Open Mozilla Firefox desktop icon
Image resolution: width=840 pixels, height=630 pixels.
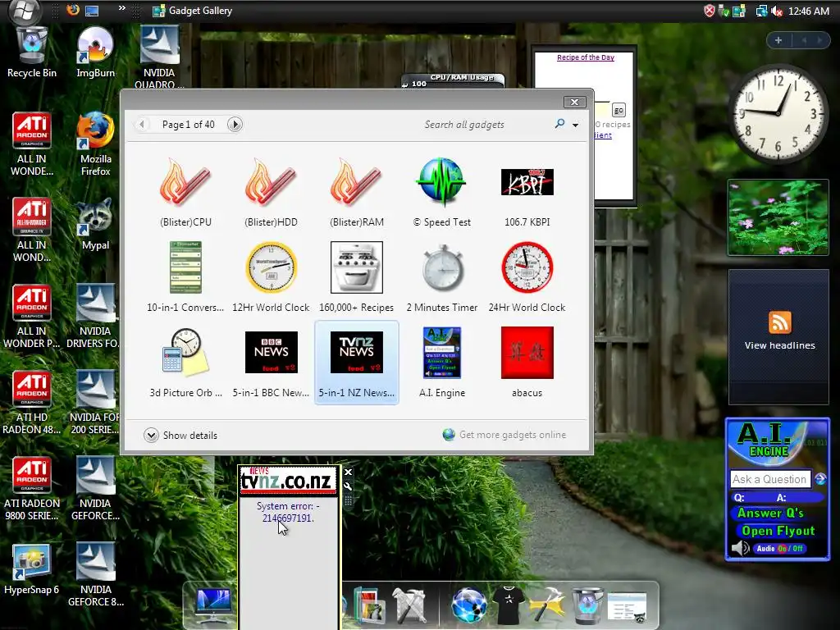click(95, 144)
